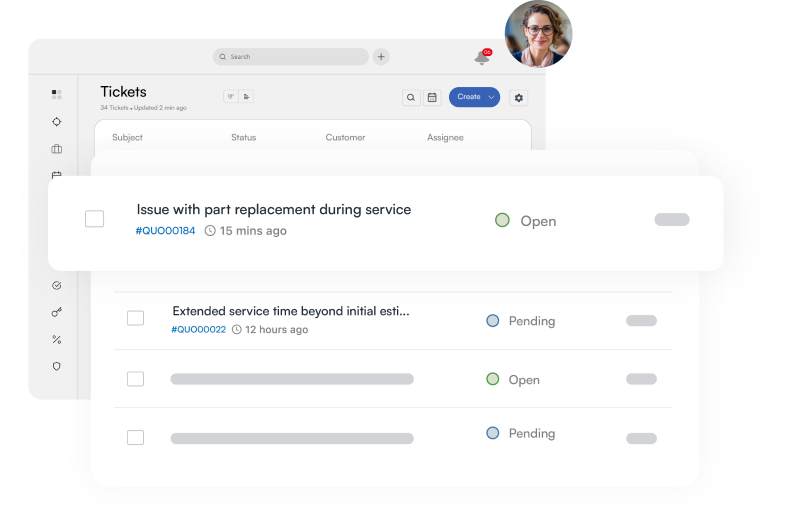This screenshot has height=530, width=785.
Task: Click the Assignee column header
Action: click(x=445, y=137)
